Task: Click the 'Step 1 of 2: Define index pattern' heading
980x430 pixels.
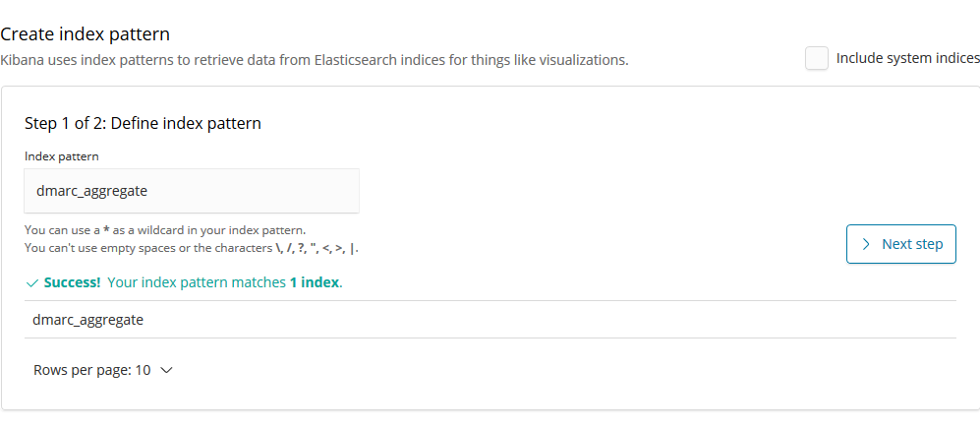Action: [x=142, y=124]
